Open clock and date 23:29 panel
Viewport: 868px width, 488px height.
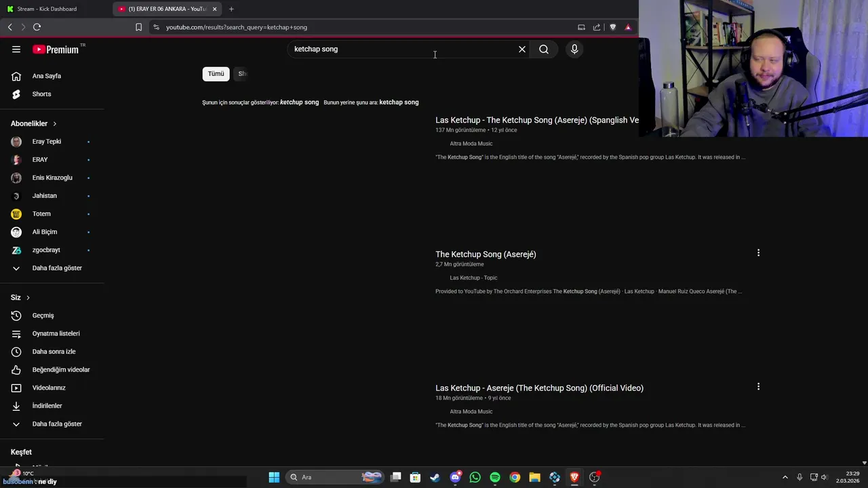(848, 477)
